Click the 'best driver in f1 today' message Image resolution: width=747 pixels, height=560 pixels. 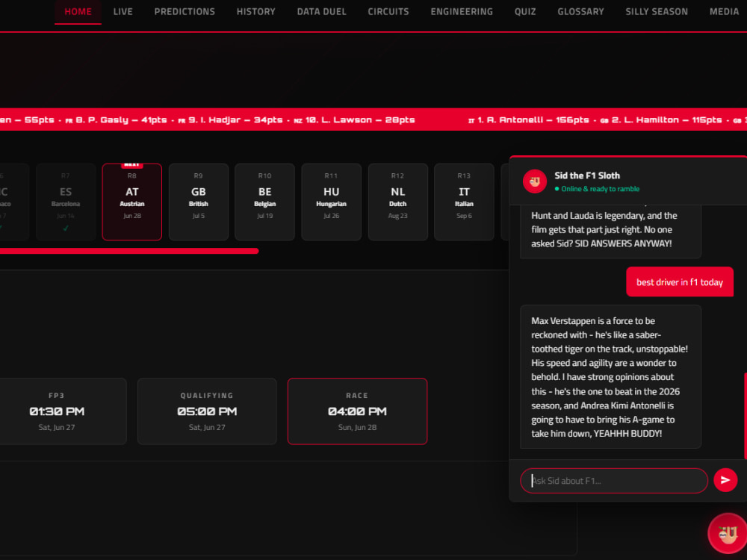tap(679, 282)
